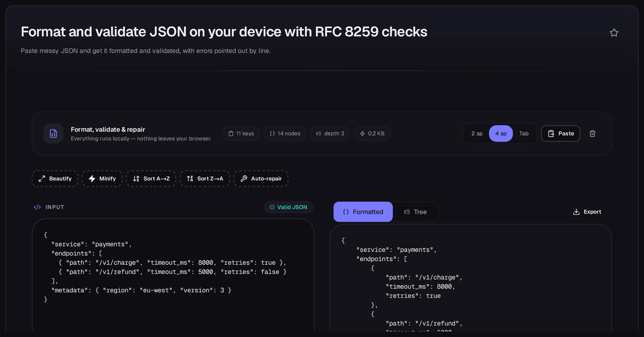Click the INPUT section label
This screenshot has width=644, height=337.
tap(55, 207)
